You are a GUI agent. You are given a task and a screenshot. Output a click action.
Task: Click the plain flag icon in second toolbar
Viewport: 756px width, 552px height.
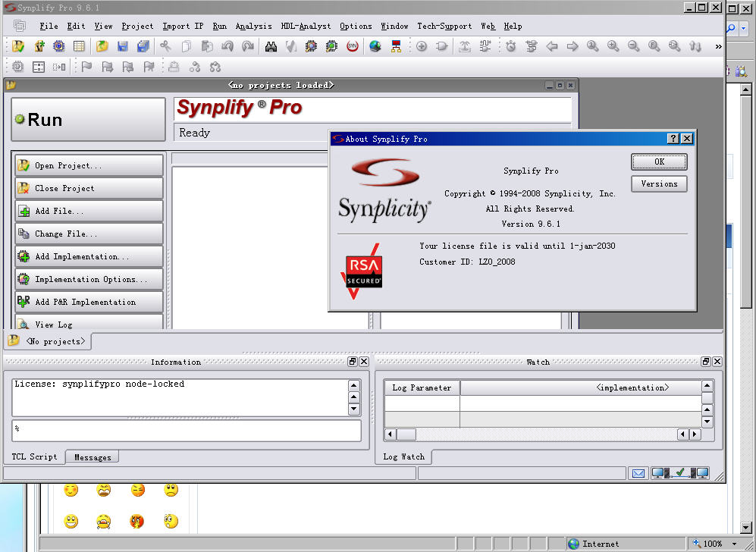pos(86,67)
